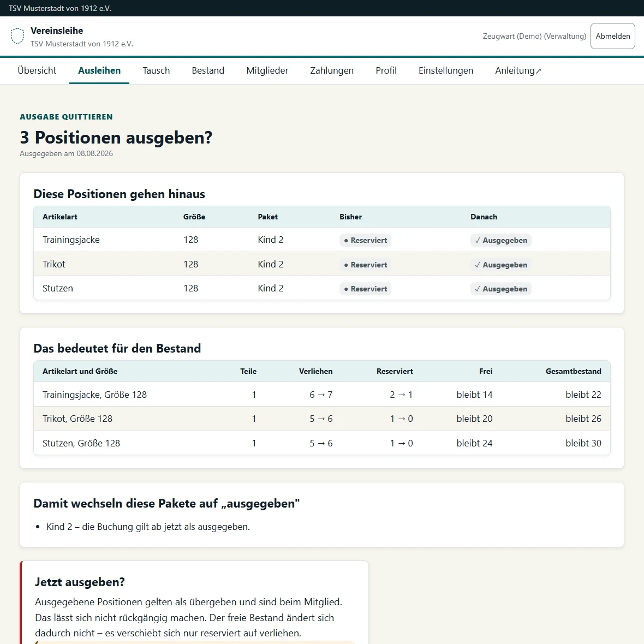644x644 pixels.
Task: Click the Reserviert badge in Trainingsjacke row
Action: click(x=366, y=240)
